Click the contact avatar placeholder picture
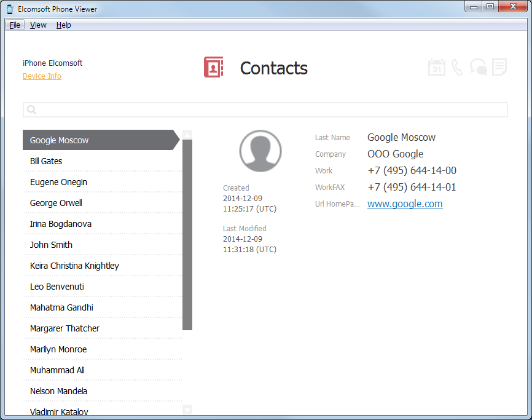Viewport: 532px width, 420px height. 260,151
